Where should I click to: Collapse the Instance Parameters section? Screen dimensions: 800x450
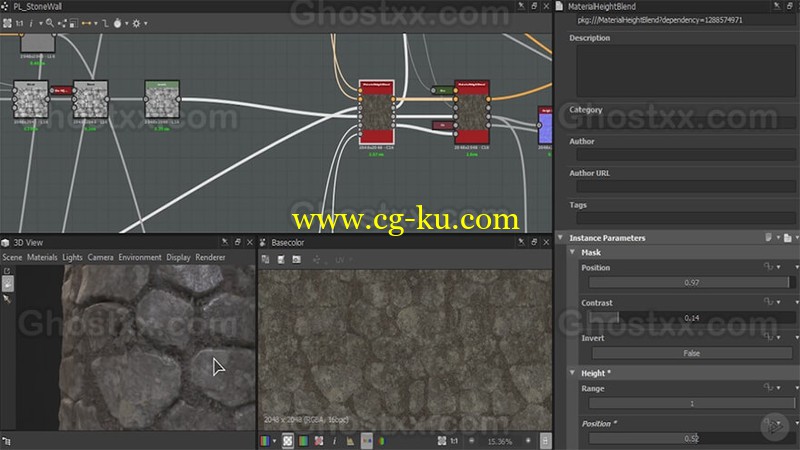pos(561,238)
